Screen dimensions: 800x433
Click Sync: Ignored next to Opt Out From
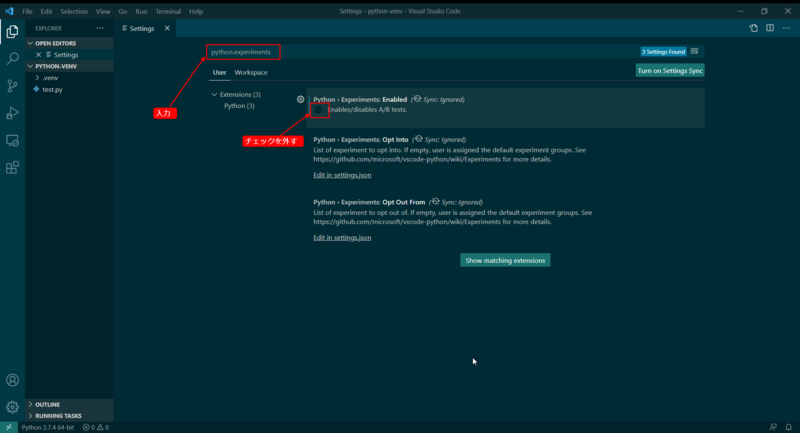(x=462, y=202)
